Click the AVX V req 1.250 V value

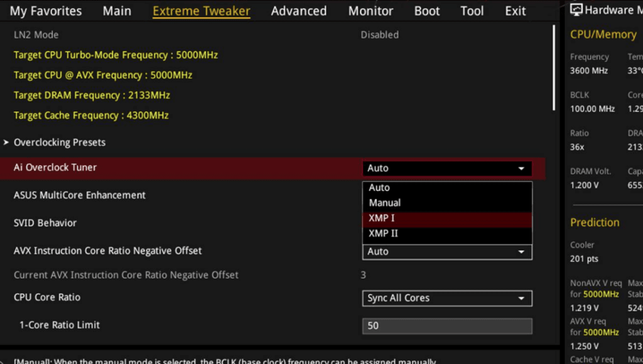(585, 346)
